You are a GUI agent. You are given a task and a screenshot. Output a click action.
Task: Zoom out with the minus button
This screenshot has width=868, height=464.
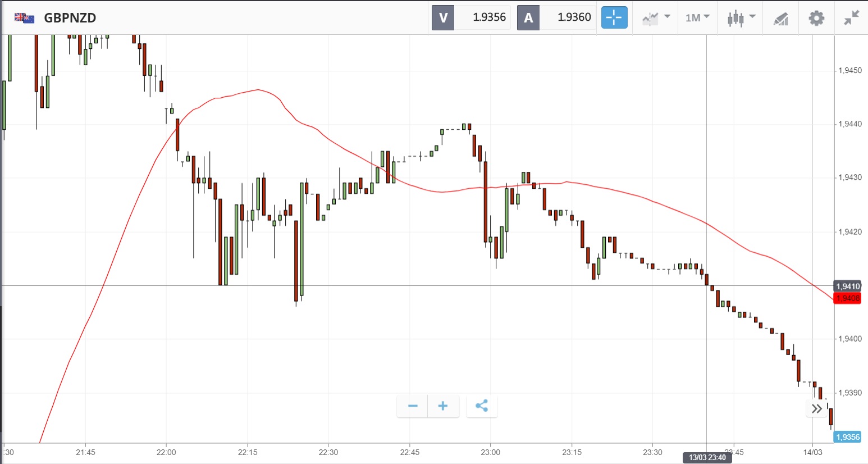413,406
